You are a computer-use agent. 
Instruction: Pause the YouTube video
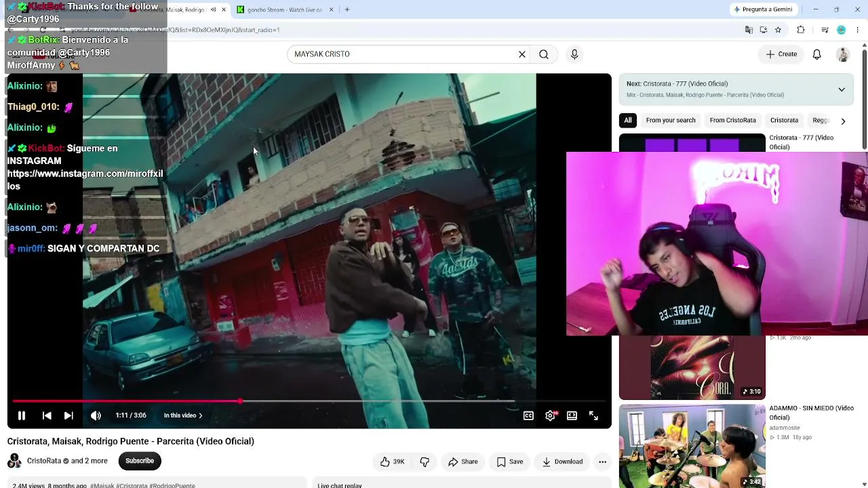(x=22, y=415)
